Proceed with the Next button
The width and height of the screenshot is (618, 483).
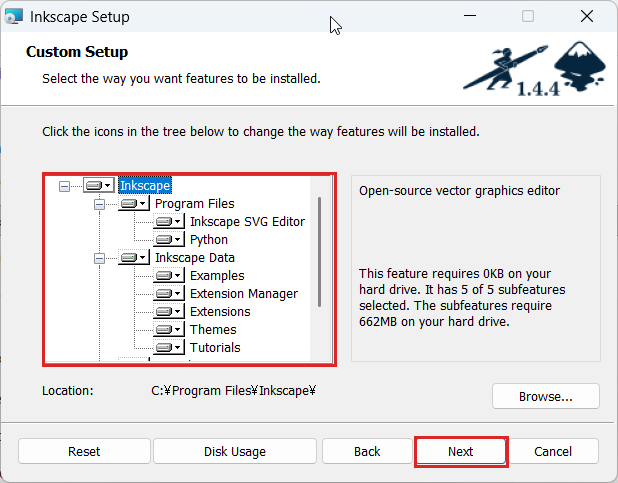(x=461, y=451)
